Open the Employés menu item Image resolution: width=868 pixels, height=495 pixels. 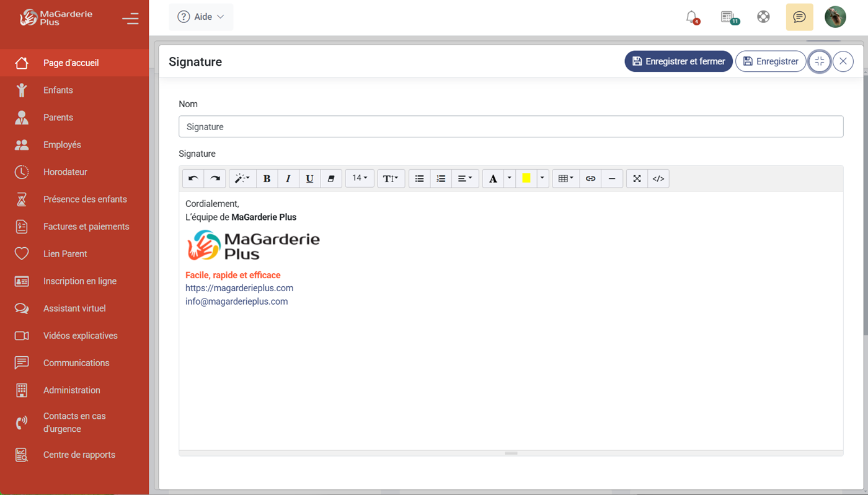(x=74, y=144)
